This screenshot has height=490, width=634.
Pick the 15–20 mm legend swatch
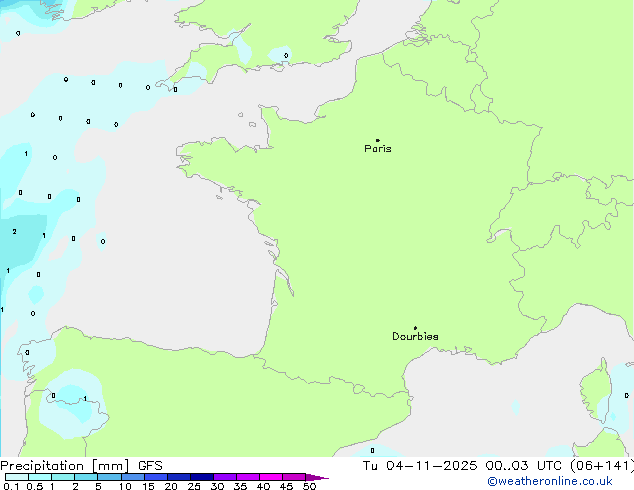[155, 477]
